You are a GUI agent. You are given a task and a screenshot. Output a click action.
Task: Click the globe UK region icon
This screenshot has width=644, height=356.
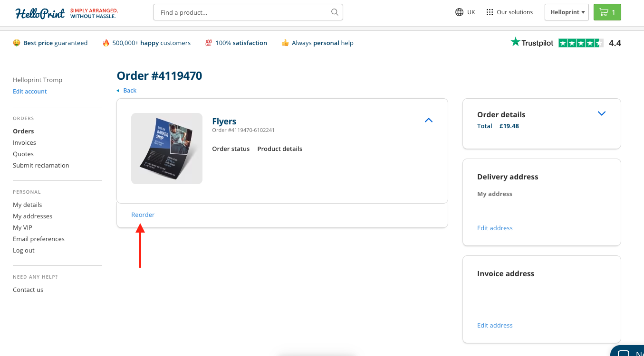coord(459,12)
